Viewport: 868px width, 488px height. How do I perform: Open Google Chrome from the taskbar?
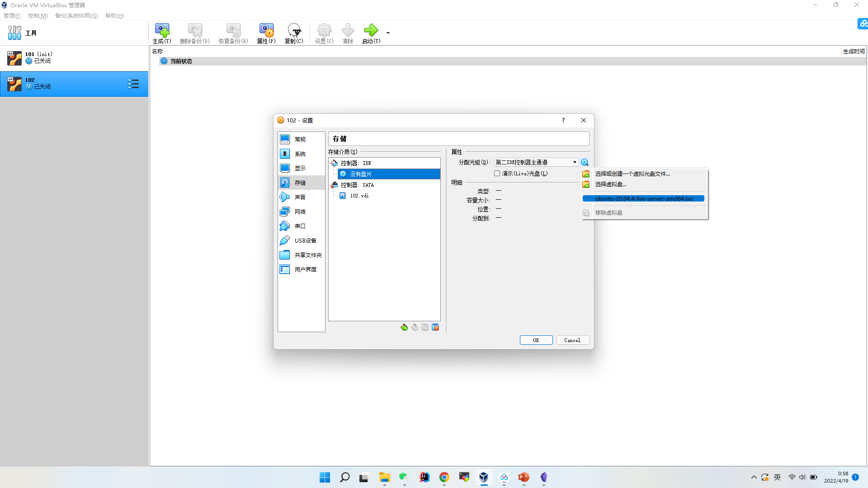(444, 477)
